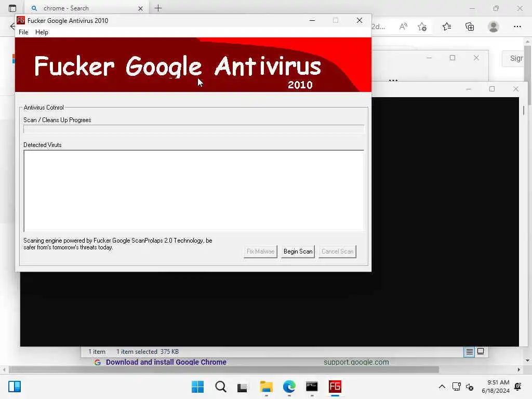Click the Begin Scan button
This screenshot has width=532, height=399.
[298, 251]
